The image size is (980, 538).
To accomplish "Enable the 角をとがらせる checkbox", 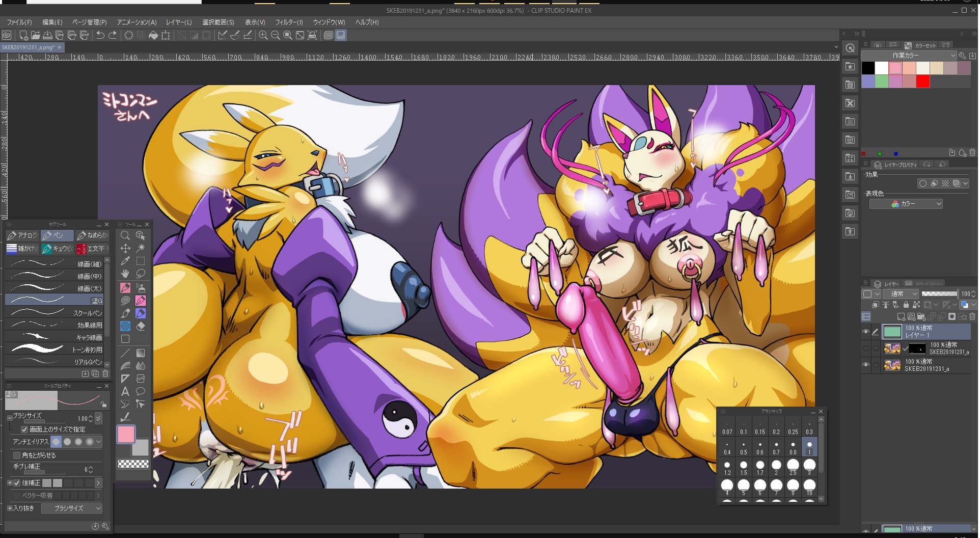I will (17, 455).
